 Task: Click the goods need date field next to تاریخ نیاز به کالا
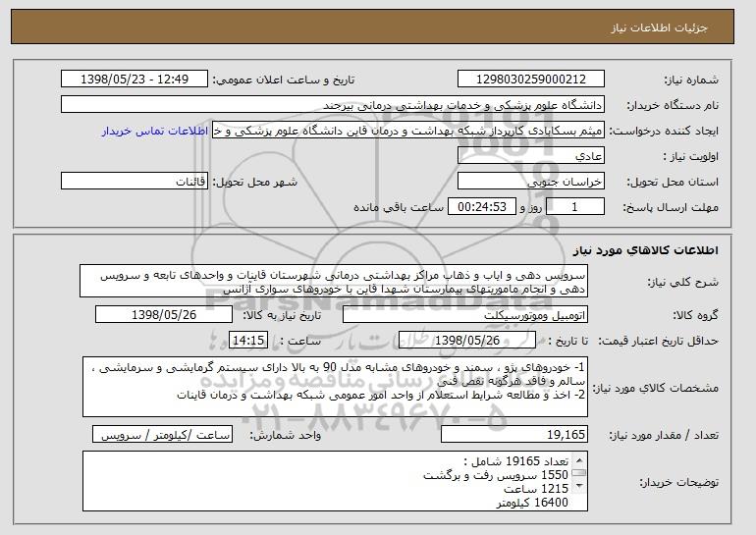pos(164,315)
